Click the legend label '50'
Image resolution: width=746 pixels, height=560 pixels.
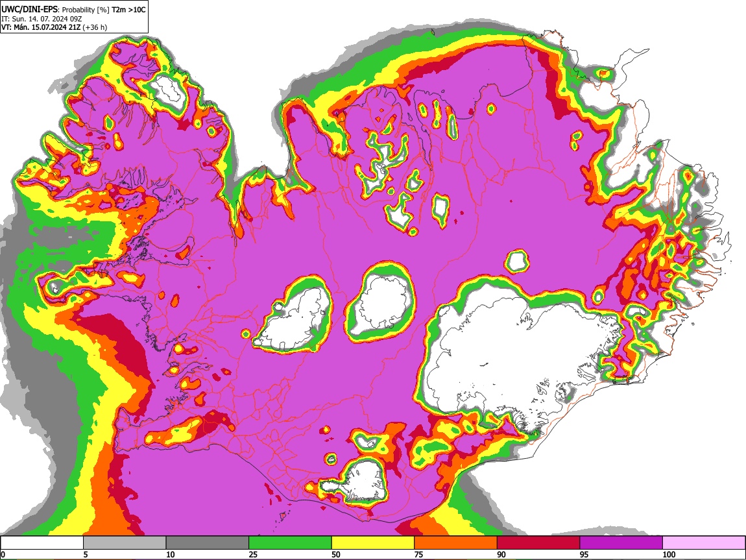click(x=336, y=554)
